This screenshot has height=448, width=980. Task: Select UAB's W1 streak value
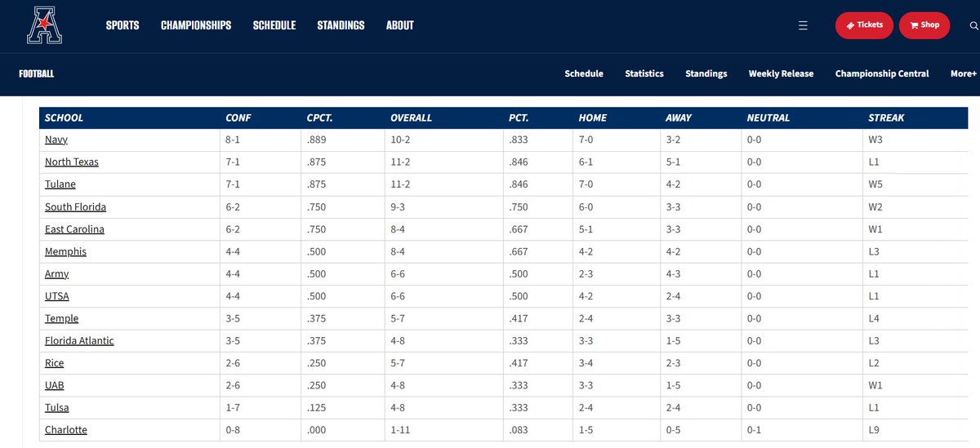[875, 385]
